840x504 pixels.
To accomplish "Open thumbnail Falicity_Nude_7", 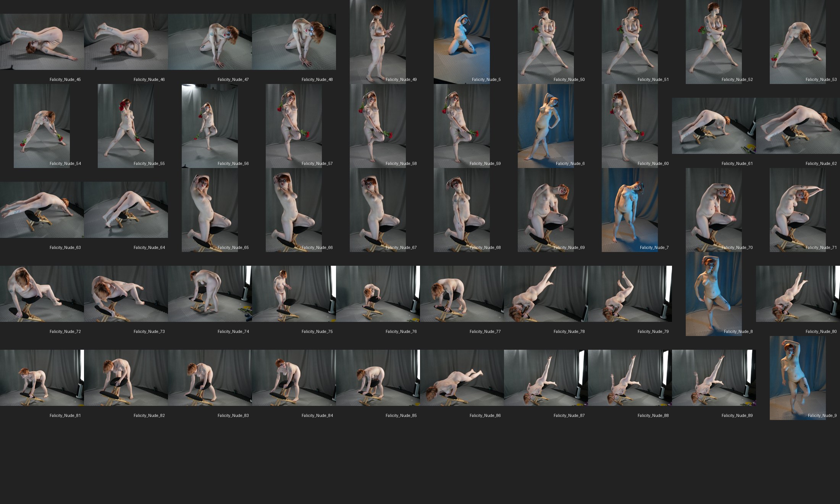I will (630, 210).
